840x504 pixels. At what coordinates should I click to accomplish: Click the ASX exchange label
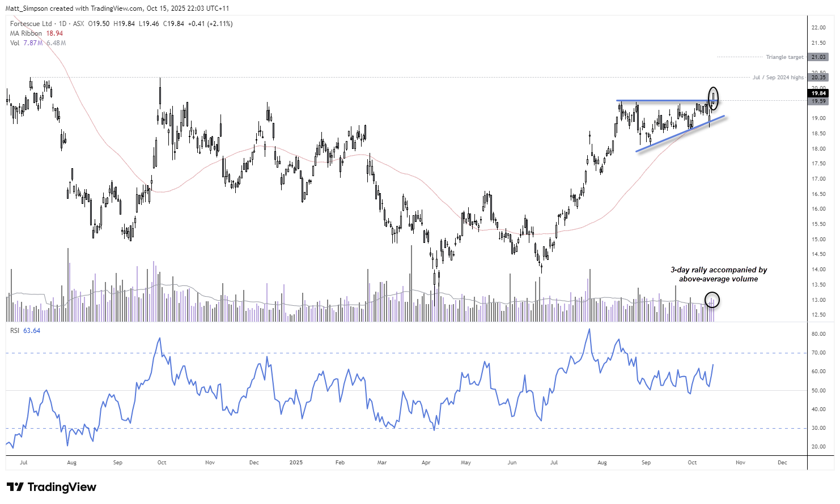(x=79, y=24)
